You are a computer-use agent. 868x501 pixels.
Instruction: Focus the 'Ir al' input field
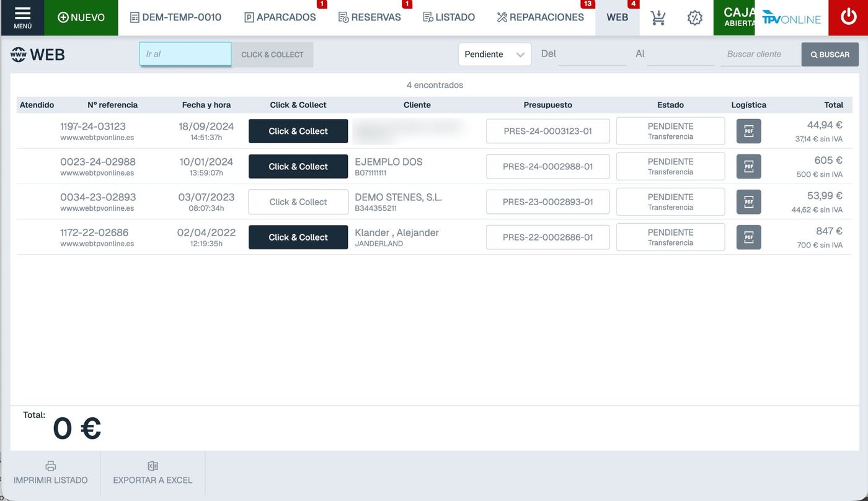185,54
